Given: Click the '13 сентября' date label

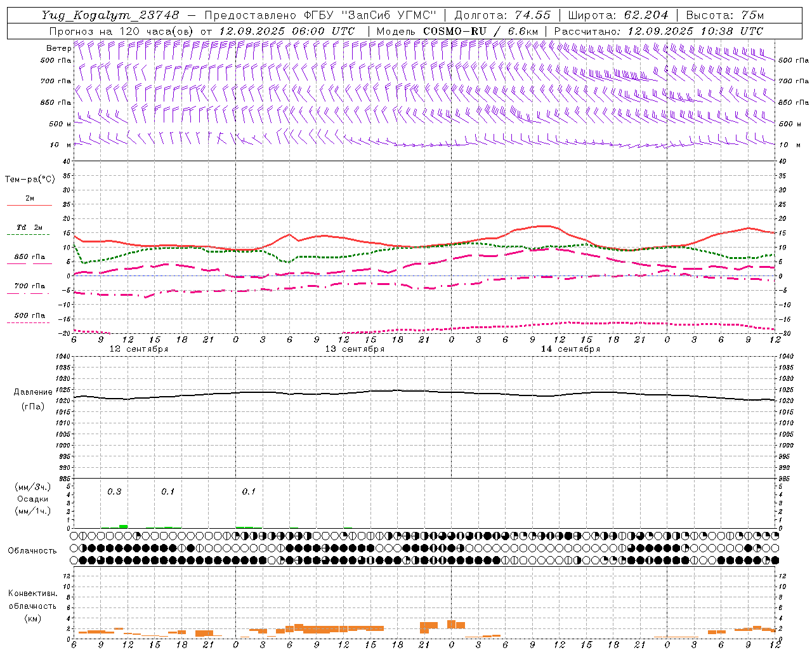Looking at the screenshot, I should pyautogui.click(x=355, y=349).
